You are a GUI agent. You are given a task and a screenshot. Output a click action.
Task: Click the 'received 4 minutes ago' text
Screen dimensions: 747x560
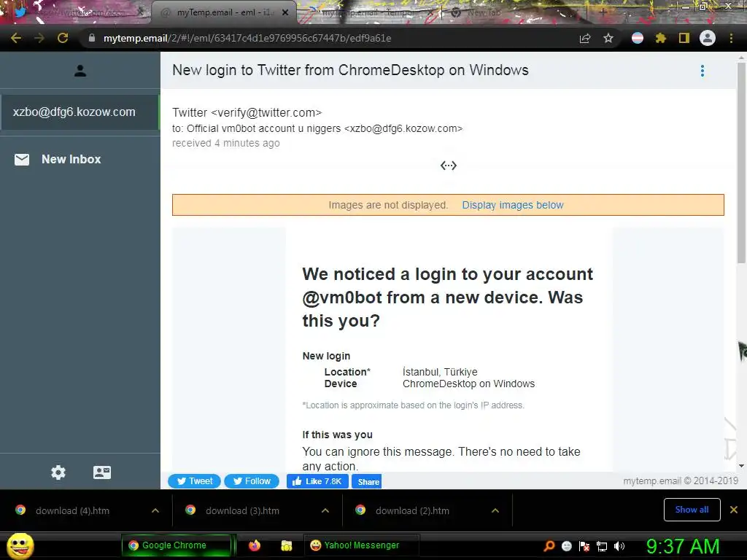(x=226, y=144)
